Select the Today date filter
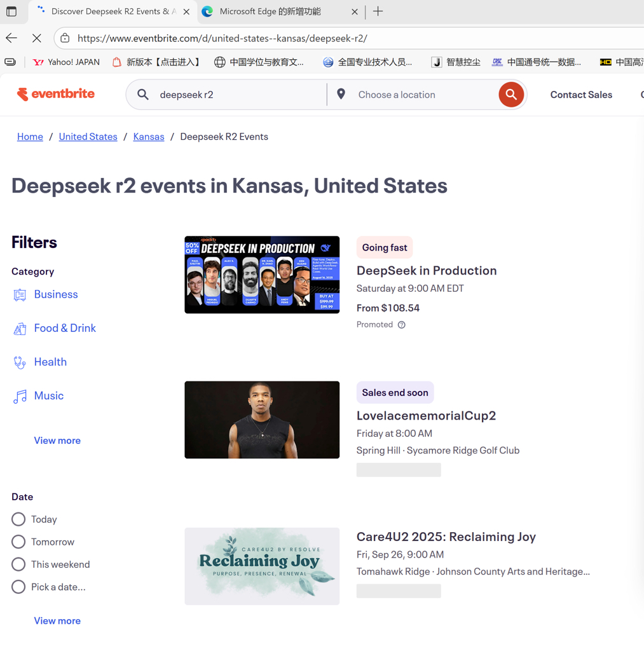Viewport: 644px width, 651px height. tap(18, 519)
